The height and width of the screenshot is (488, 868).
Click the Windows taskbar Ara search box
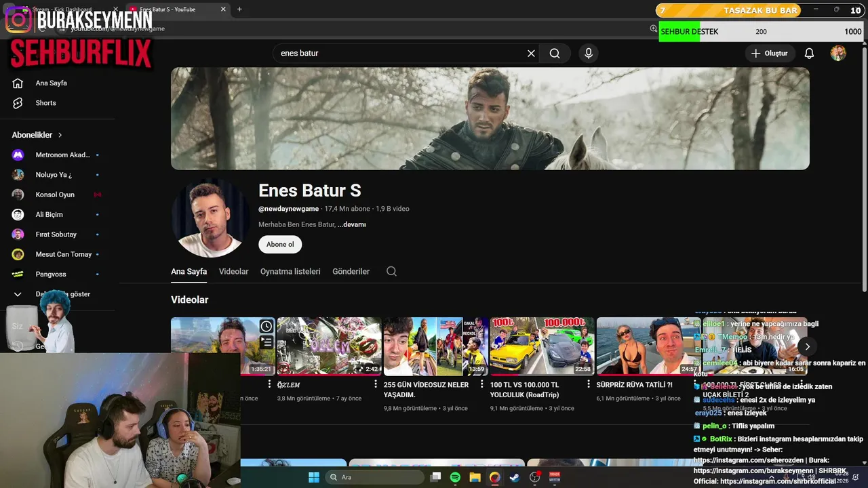click(x=374, y=477)
